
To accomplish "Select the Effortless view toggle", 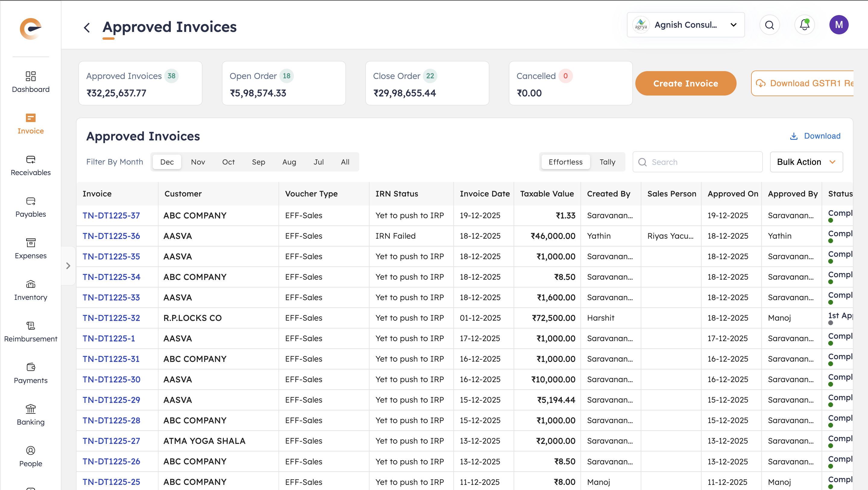I will (x=565, y=162).
